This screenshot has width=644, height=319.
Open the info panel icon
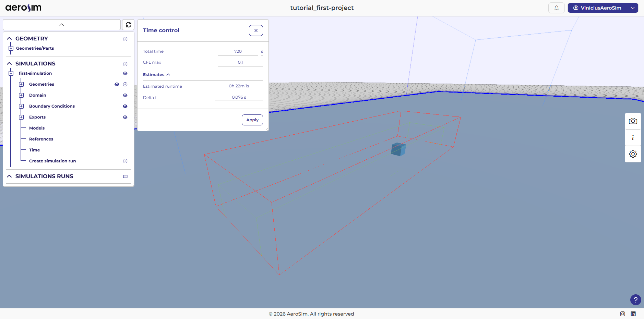coord(633,138)
